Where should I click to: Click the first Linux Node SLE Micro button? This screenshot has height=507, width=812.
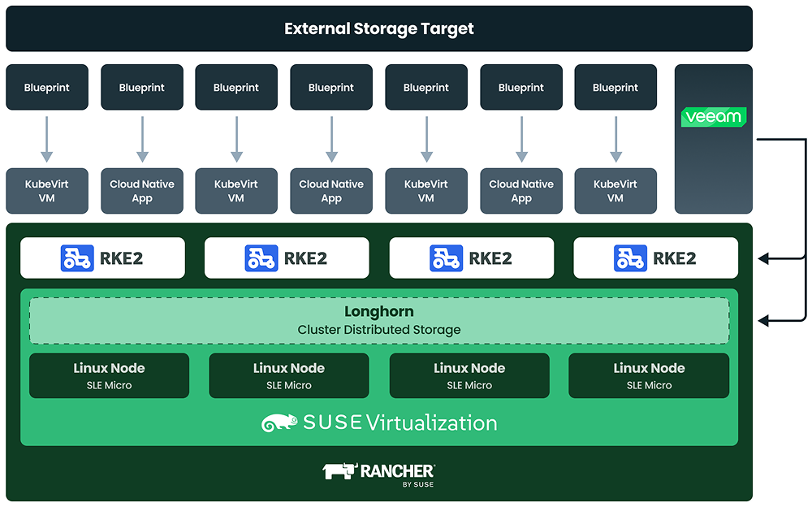[110, 375]
